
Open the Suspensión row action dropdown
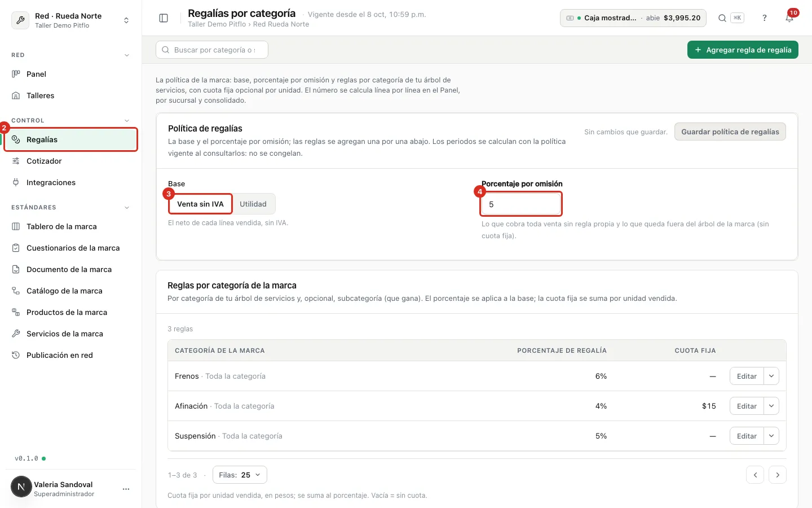pyautogui.click(x=771, y=436)
